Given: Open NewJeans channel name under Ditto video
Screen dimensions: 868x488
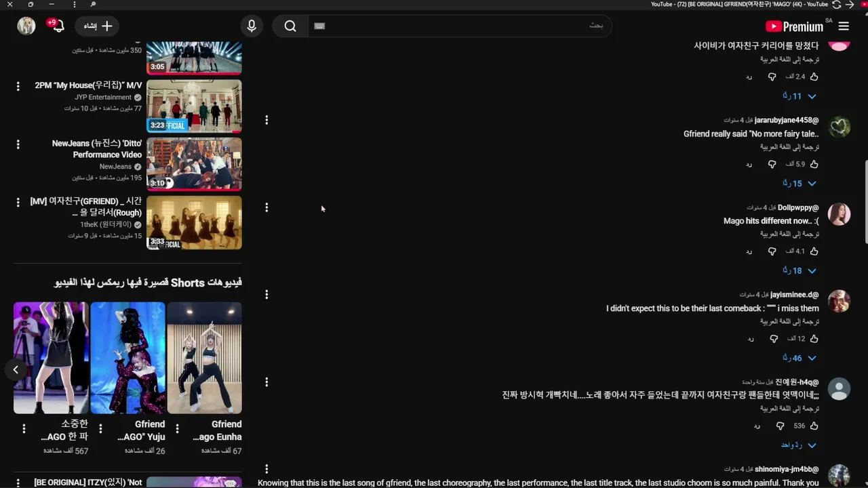Looking at the screenshot, I should 115,167.
